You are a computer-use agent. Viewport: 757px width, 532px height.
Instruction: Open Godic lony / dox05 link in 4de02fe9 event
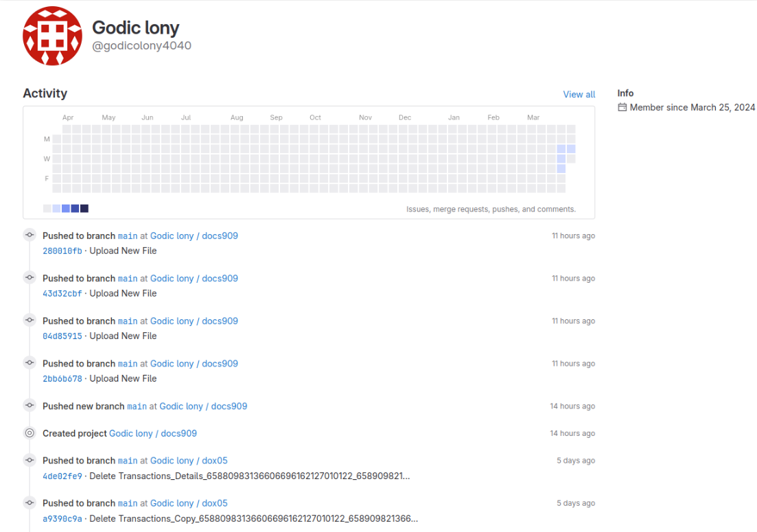189,461
